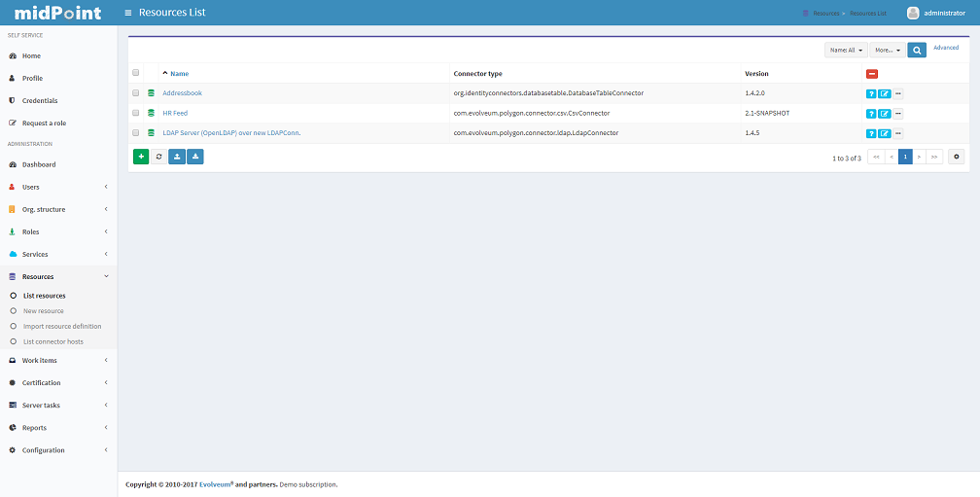The image size is (980, 497).
Task: Check the HR Feed row checkbox
Action: (136, 113)
